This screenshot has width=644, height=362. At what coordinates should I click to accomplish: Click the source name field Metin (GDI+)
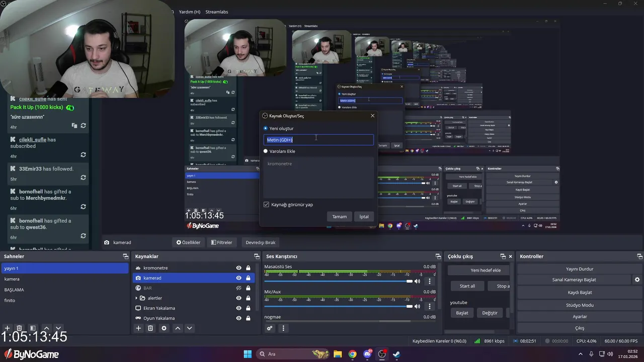(x=318, y=140)
